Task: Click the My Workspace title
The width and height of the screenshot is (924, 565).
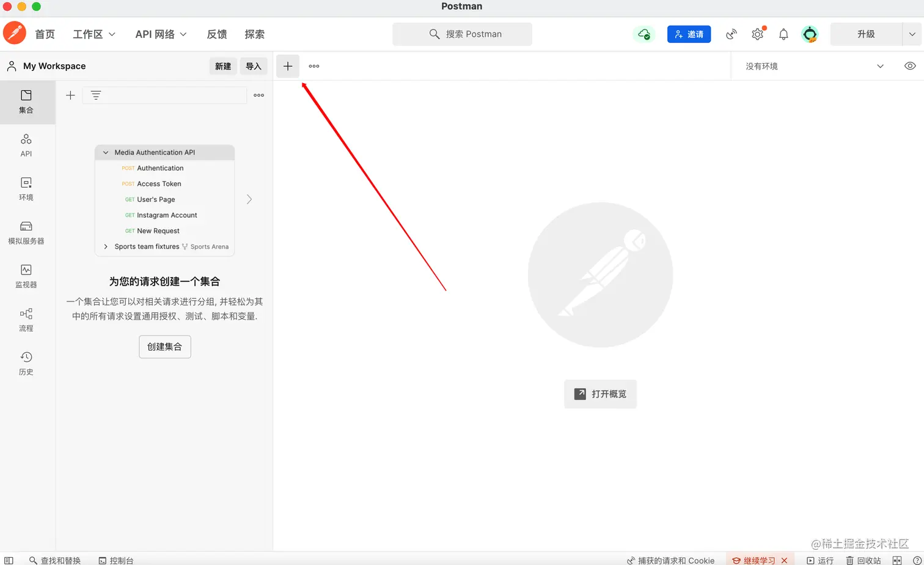Action: (x=54, y=66)
